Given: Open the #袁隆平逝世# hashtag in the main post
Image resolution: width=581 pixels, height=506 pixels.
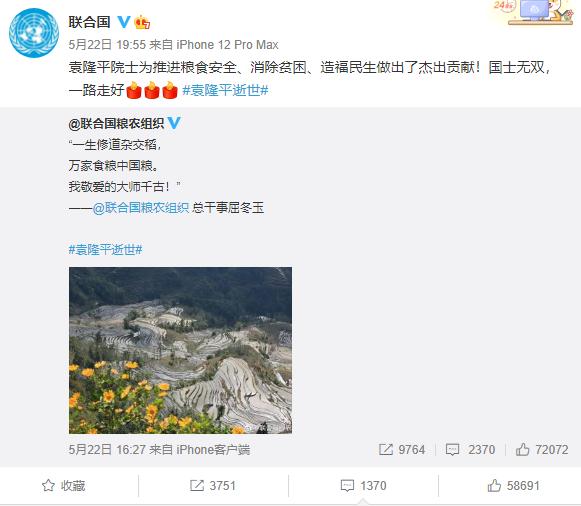Looking at the screenshot, I should point(225,90).
